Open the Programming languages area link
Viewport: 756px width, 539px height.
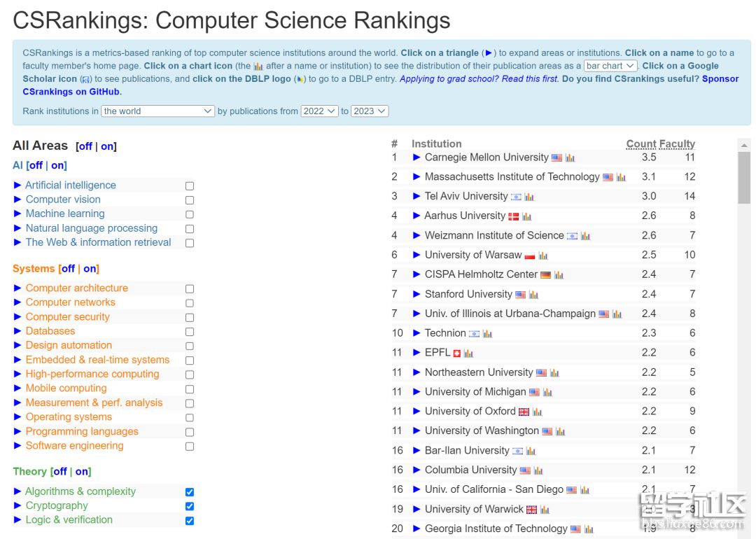[x=82, y=431]
